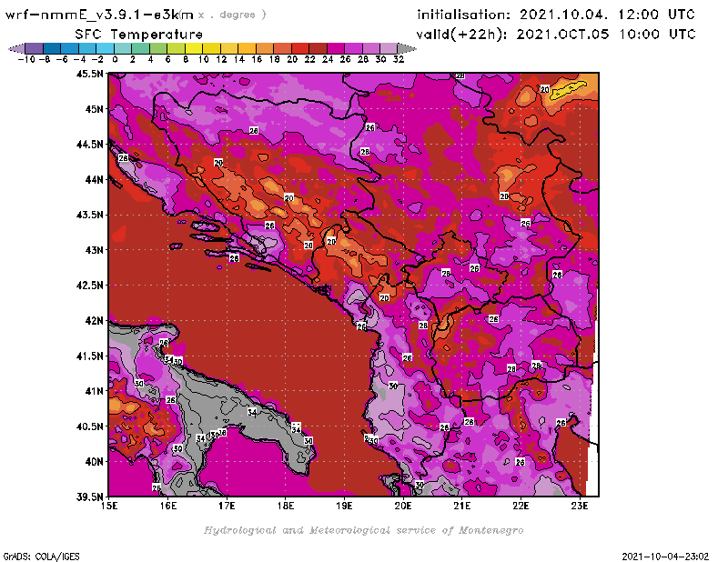Click the 18 legend scale label
Image resolution: width=728 pixels, height=562 pixels.
point(275,59)
